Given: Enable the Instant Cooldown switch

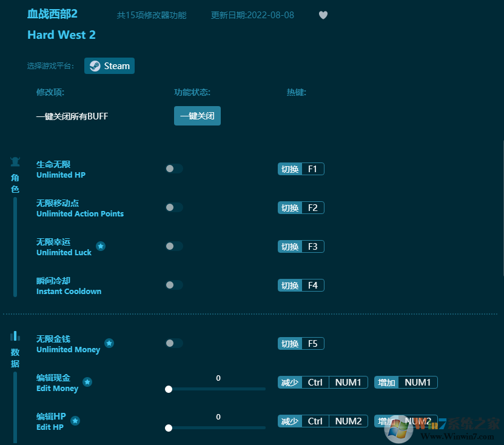Looking at the screenshot, I should point(174,285).
